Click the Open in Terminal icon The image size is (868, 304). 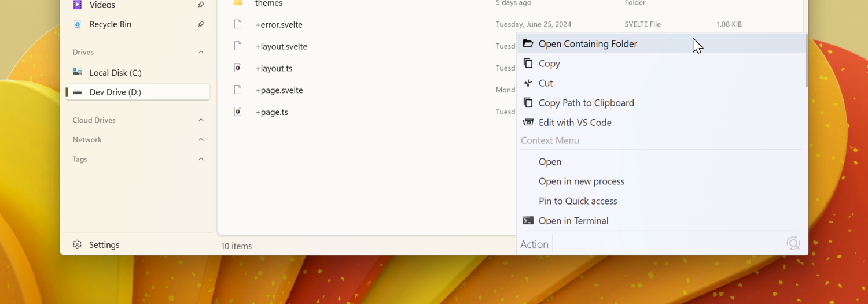coord(528,221)
